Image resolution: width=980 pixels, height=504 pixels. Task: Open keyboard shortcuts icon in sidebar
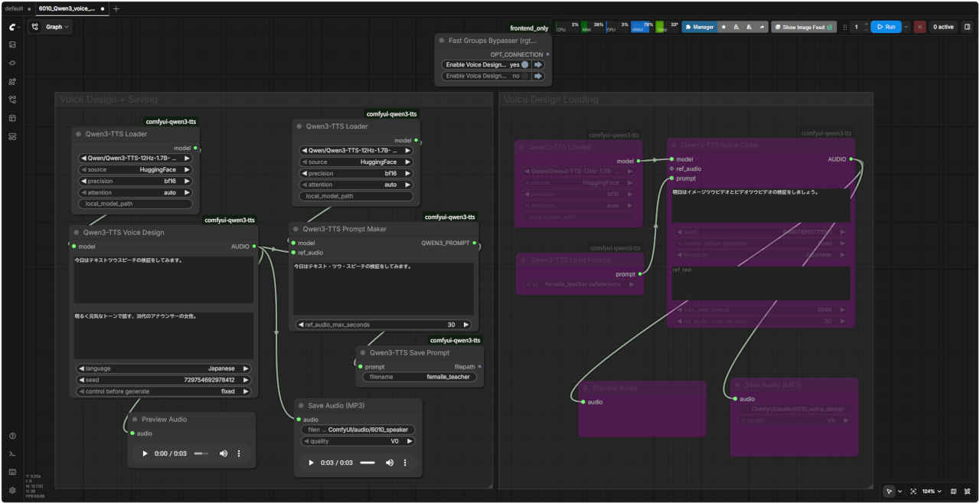click(12, 472)
